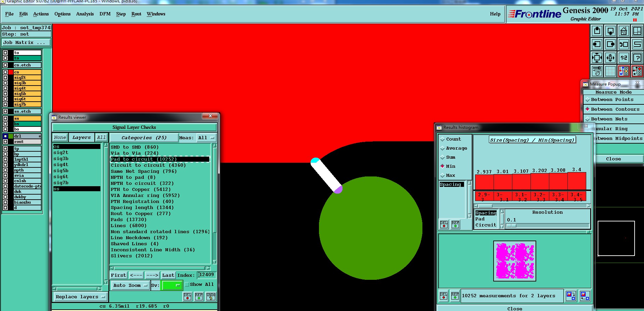Screen dimensions: 644x311
Task: Click the previous view icon
Action: pos(624,44)
